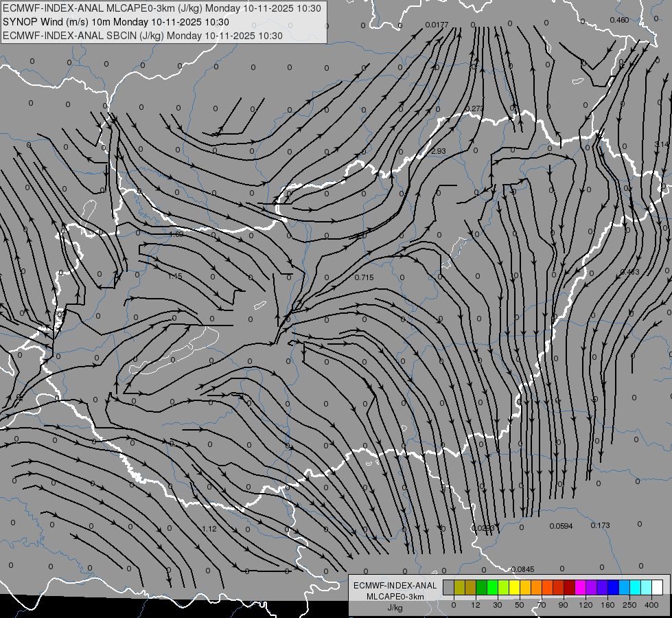
Task: Click the SYNOP Wind (m/s) 10m title line
Action: 116,22
